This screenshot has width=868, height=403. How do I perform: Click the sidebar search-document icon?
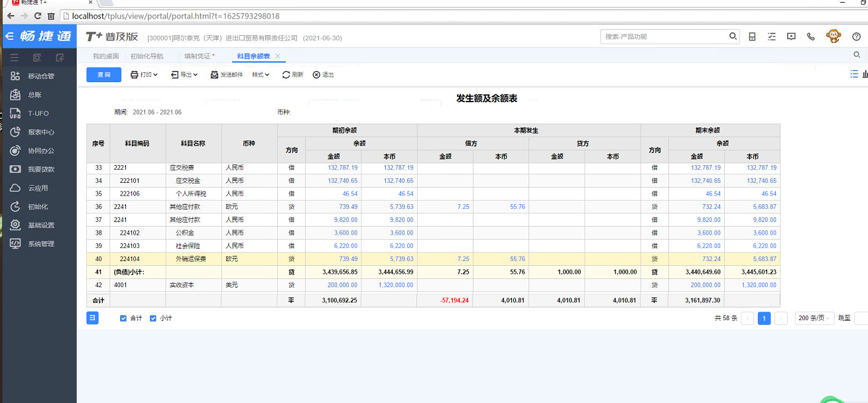pyautogui.click(x=37, y=58)
